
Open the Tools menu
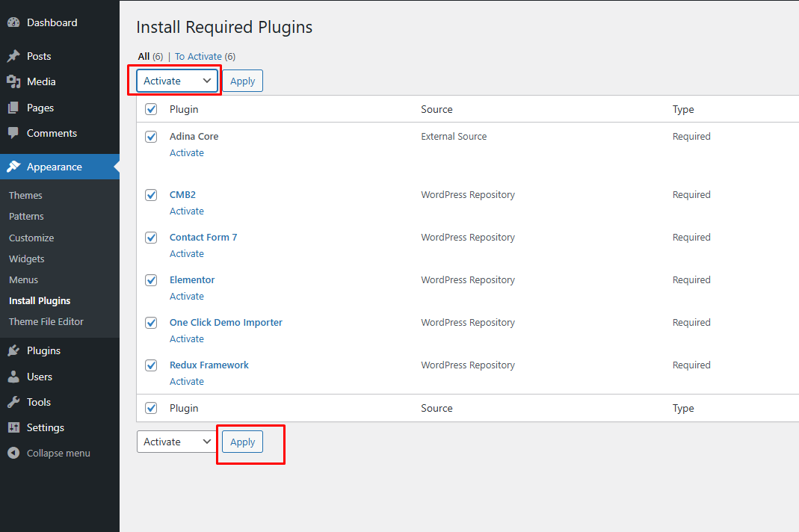click(x=39, y=402)
